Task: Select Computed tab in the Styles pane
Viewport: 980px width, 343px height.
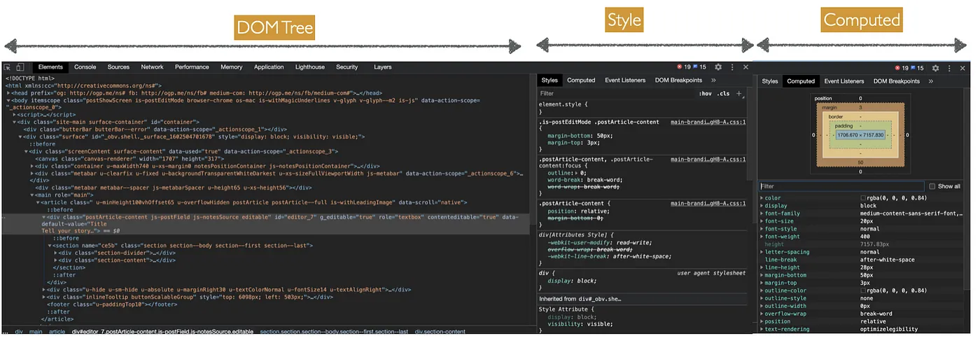Action: tap(581, 80)
